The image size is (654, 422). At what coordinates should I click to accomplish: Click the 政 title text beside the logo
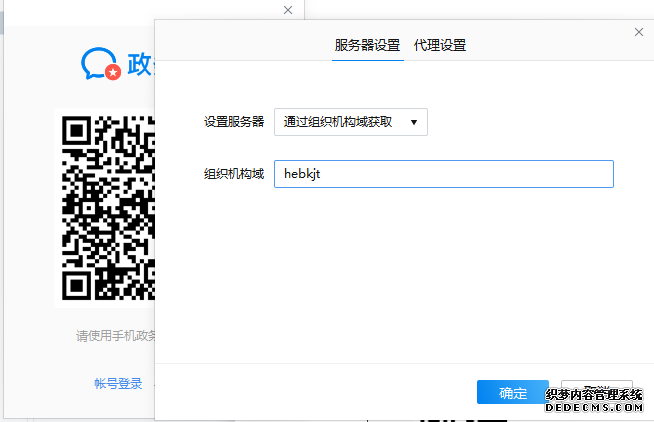(140, 65)
